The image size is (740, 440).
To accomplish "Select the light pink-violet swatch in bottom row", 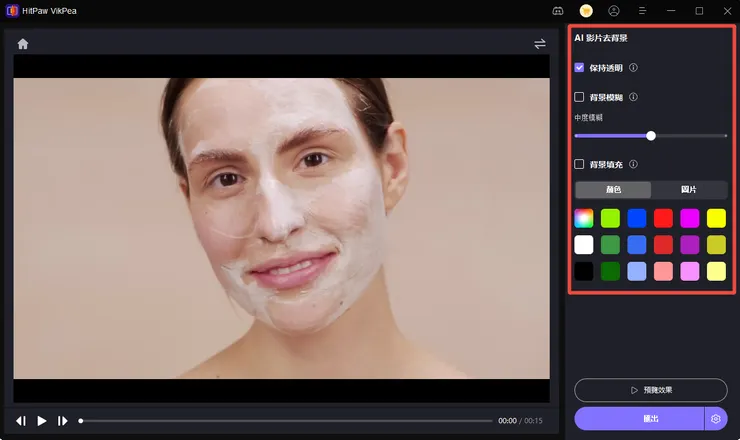I will tap(690, 271).
